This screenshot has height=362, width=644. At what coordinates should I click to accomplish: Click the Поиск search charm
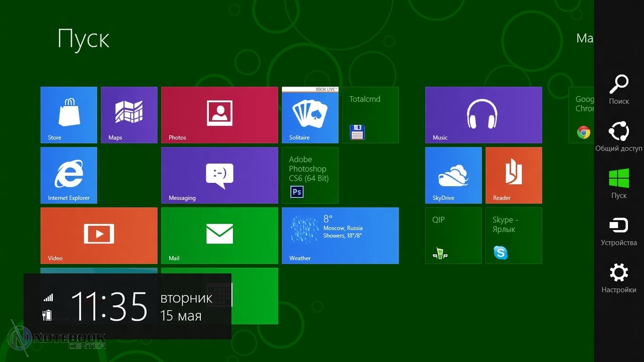point(618,90)
